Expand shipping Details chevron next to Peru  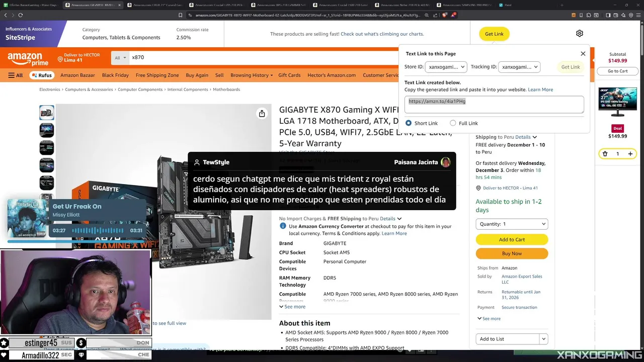click(534, 137)
